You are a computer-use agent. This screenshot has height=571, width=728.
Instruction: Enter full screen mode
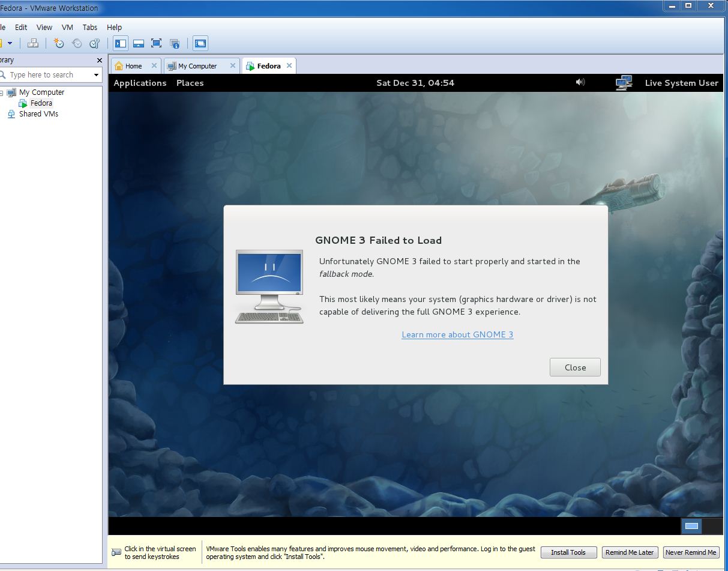point(157,43)
